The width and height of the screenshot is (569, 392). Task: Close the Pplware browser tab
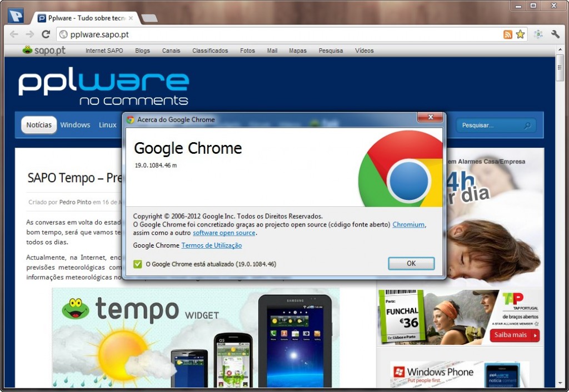[131, 18]
